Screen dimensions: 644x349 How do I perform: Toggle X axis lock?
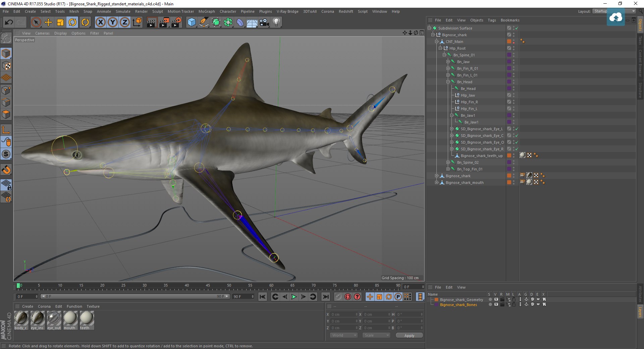click(100, 22)
